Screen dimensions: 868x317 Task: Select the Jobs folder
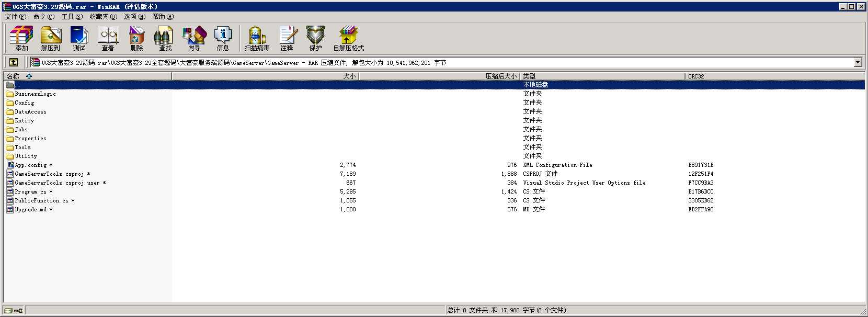[x=21, y=130]
